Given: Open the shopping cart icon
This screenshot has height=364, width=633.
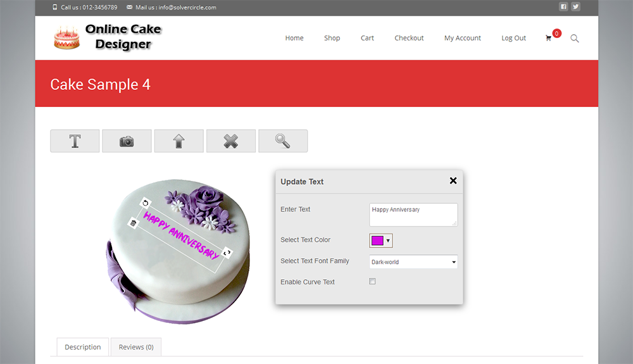Looking at the screenshot, I should (548, 39).
